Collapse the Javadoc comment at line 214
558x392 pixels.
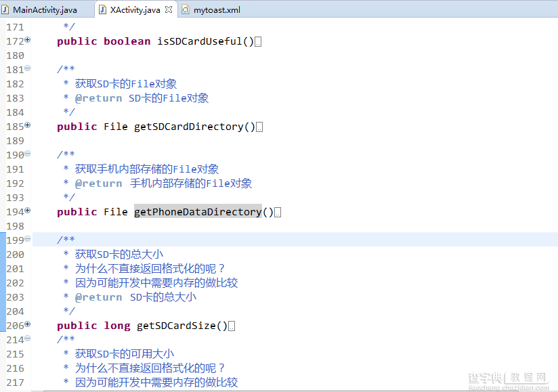(28, 339)
